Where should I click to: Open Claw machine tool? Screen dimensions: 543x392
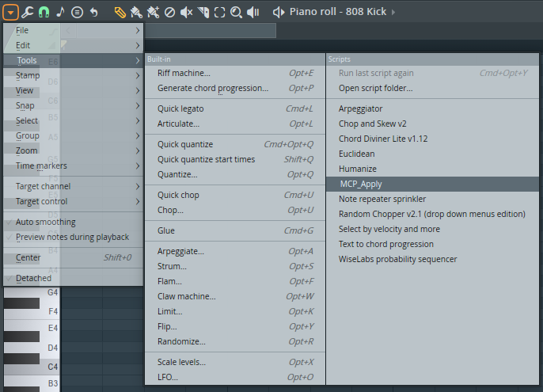tap(235, 296)
